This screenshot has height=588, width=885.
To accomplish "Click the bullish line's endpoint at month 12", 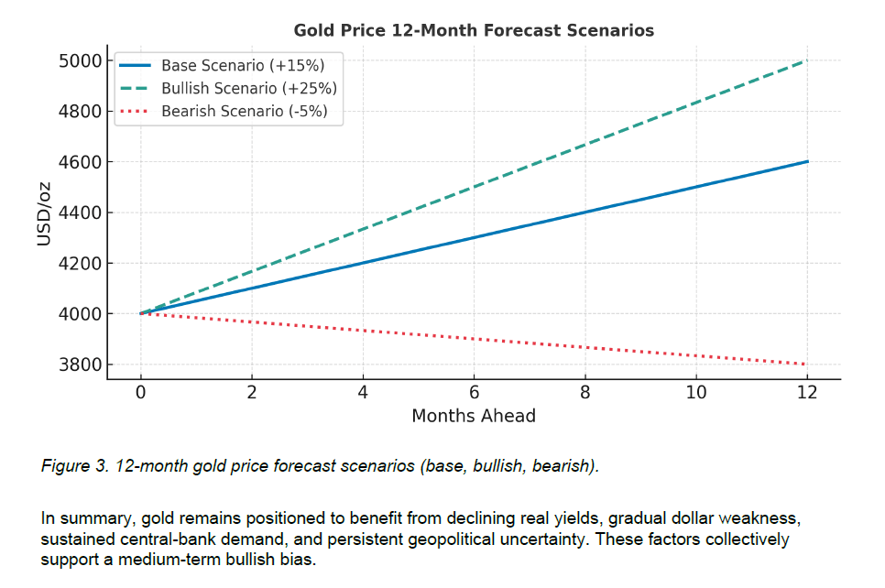I will point(806,61).
